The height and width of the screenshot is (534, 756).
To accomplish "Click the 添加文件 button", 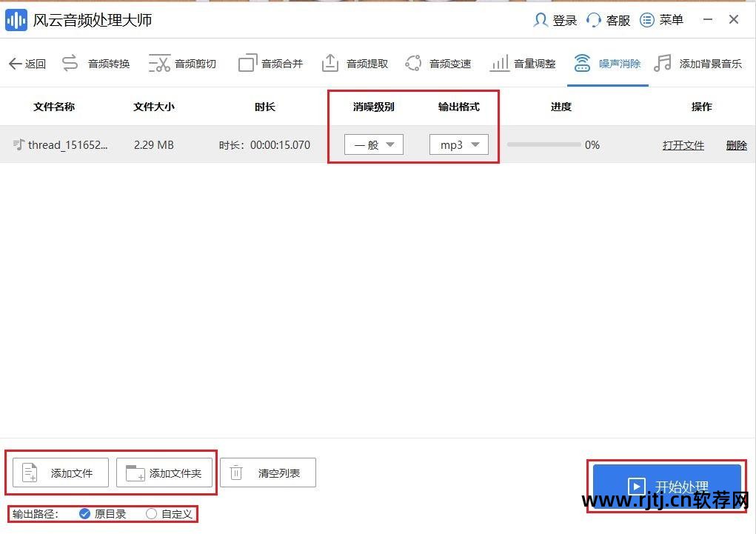I will (x=61, y=473).
